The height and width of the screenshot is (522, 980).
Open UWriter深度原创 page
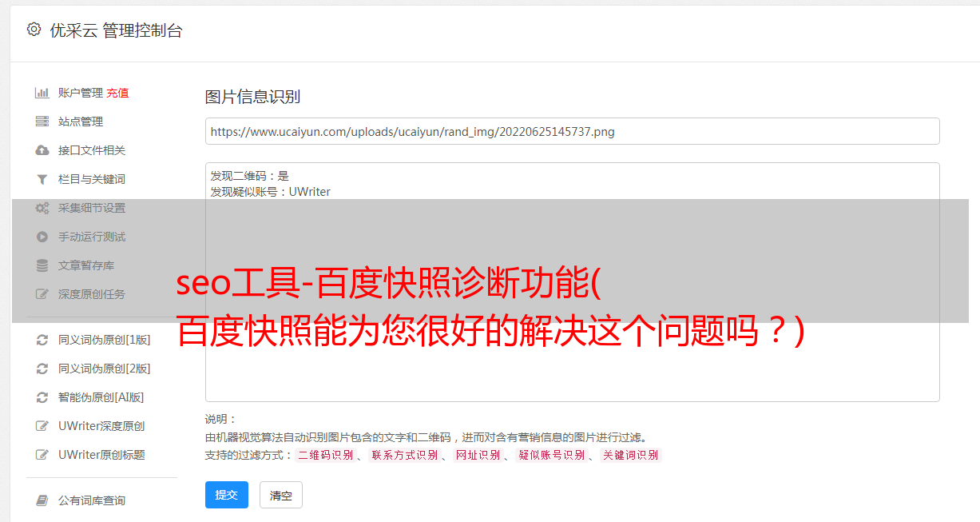point(101,426)
